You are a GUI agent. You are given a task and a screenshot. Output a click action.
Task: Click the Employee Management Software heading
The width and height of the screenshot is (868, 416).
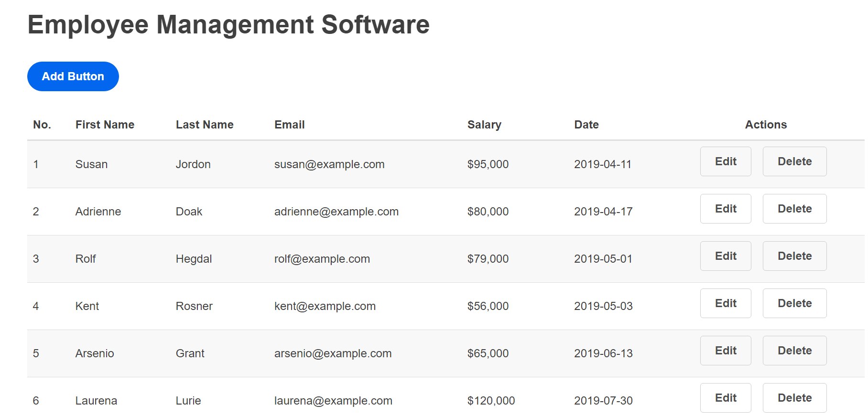click(x=228, y=25)
